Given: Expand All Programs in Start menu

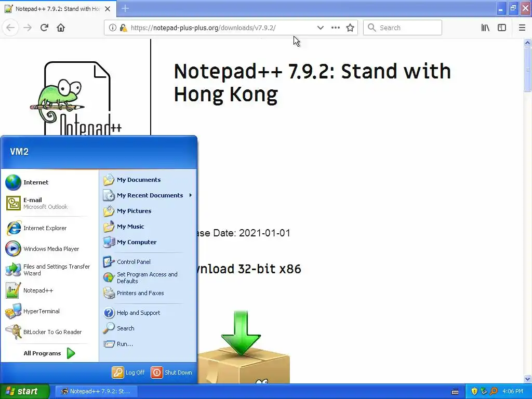Looking at the screenshot, I should (49, 353).
